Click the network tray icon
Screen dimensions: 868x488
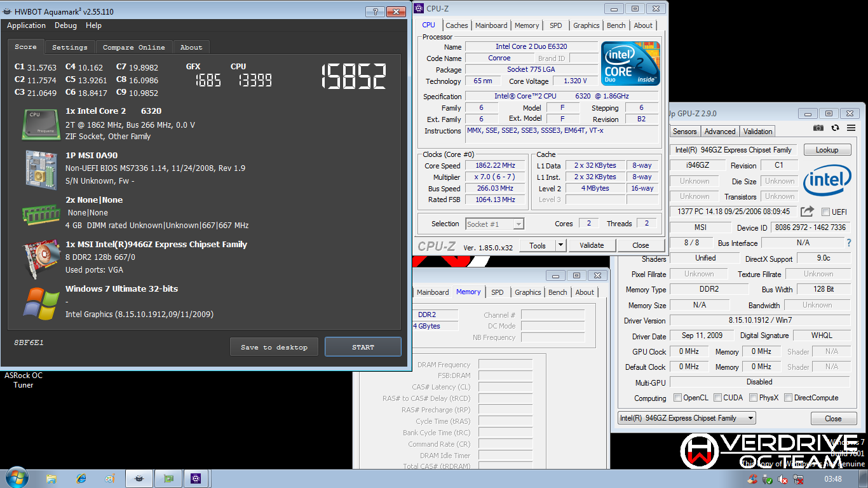[798, 479]
